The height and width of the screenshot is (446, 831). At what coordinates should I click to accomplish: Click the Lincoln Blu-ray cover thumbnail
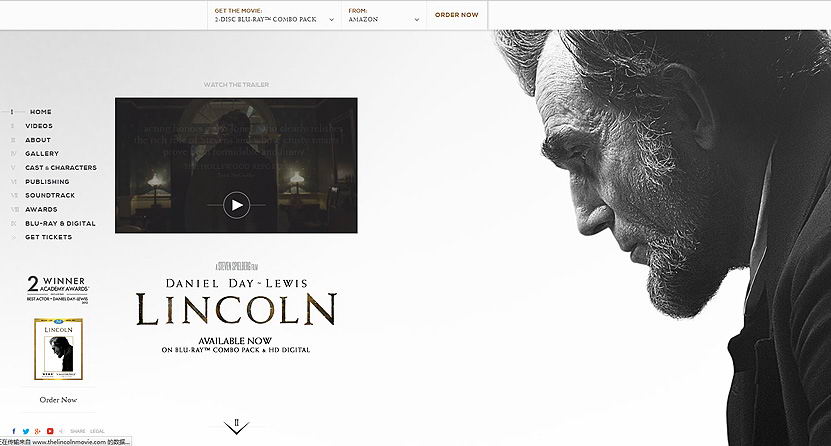tap(58, 349)
